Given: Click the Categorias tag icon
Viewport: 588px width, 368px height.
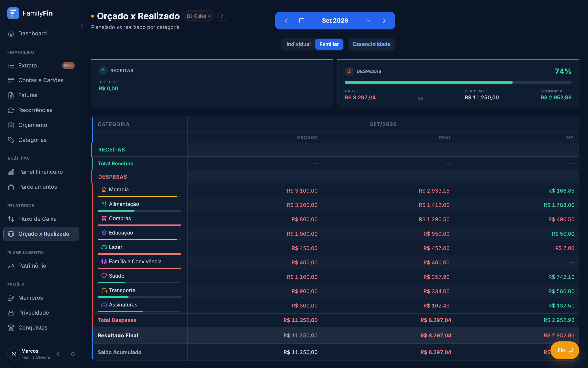Looking at the screenshot, I should (x=11, y=140).
